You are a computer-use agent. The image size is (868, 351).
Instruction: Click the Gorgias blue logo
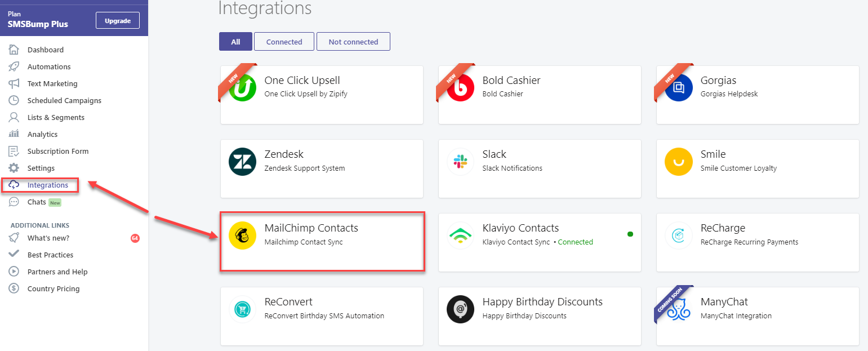click(x=679, y=88)
